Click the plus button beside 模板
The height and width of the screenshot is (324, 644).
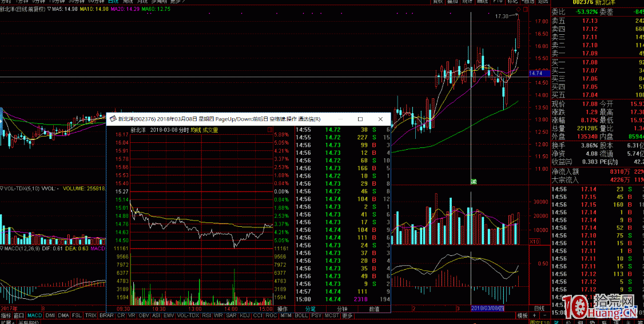tap(534, 315)
